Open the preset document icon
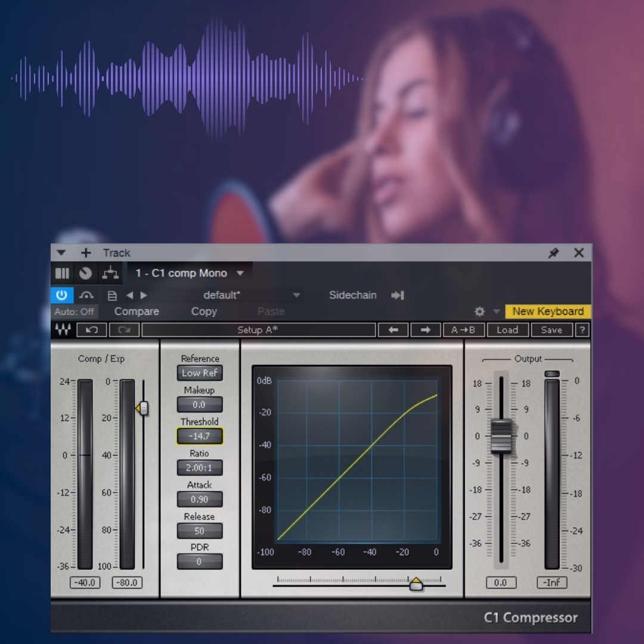This screenshot has height=644, width=644. coord(112,295)
